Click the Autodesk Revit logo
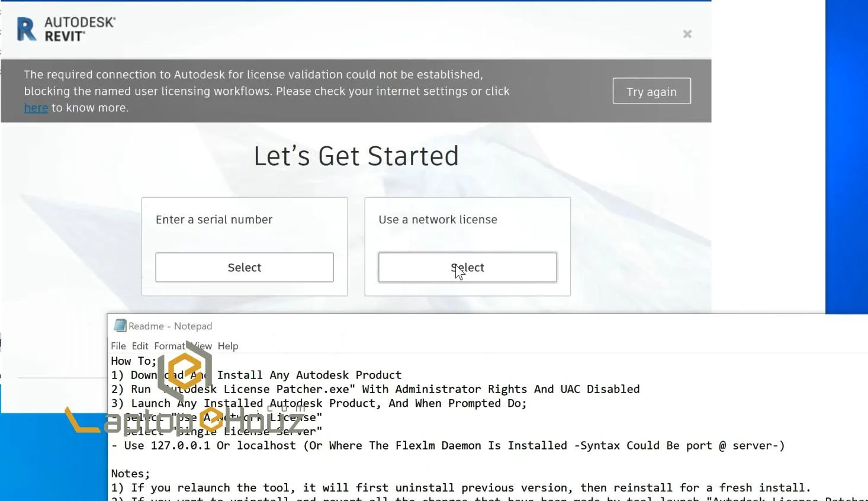868x501 pixels. (66, 29)
